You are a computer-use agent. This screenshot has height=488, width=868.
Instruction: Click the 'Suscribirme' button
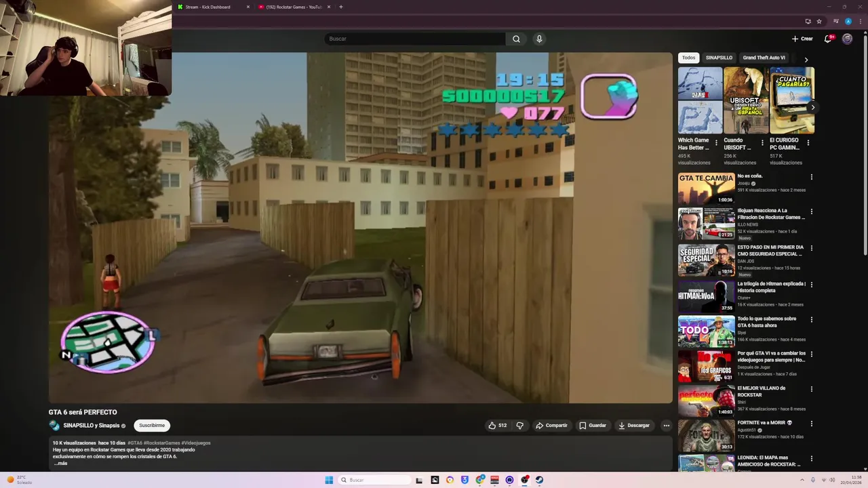click(x=152, y=426)
